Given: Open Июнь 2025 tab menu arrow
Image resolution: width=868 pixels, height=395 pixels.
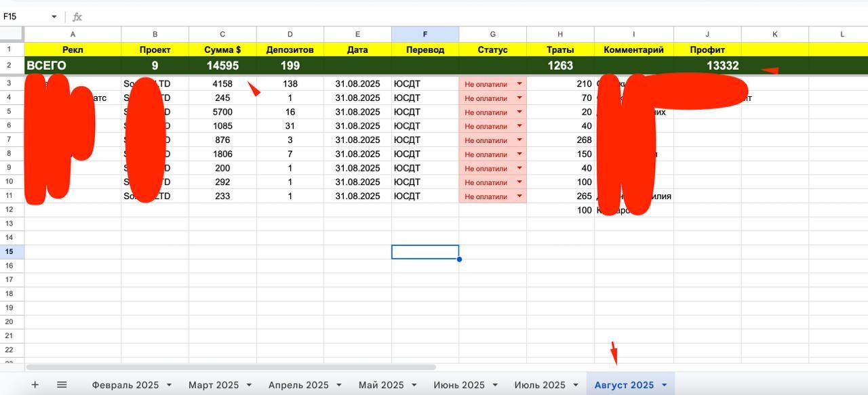Looking at the screenshot, I should click(x=494, y=385).
